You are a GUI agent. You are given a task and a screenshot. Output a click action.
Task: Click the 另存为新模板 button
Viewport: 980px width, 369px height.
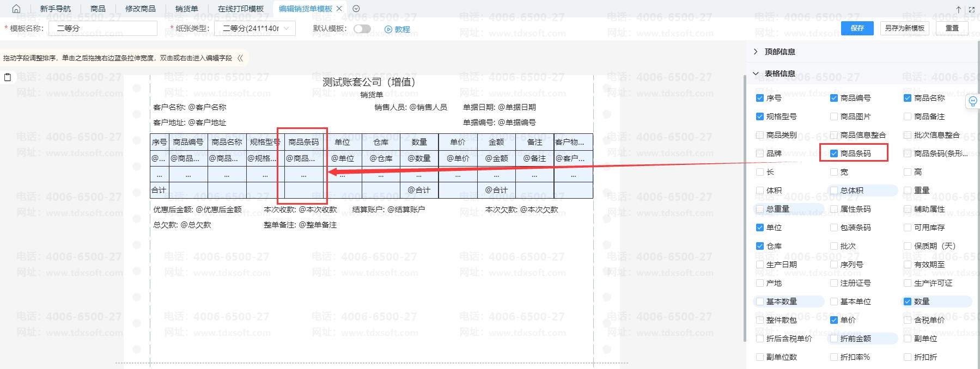(x=904, y=28)
